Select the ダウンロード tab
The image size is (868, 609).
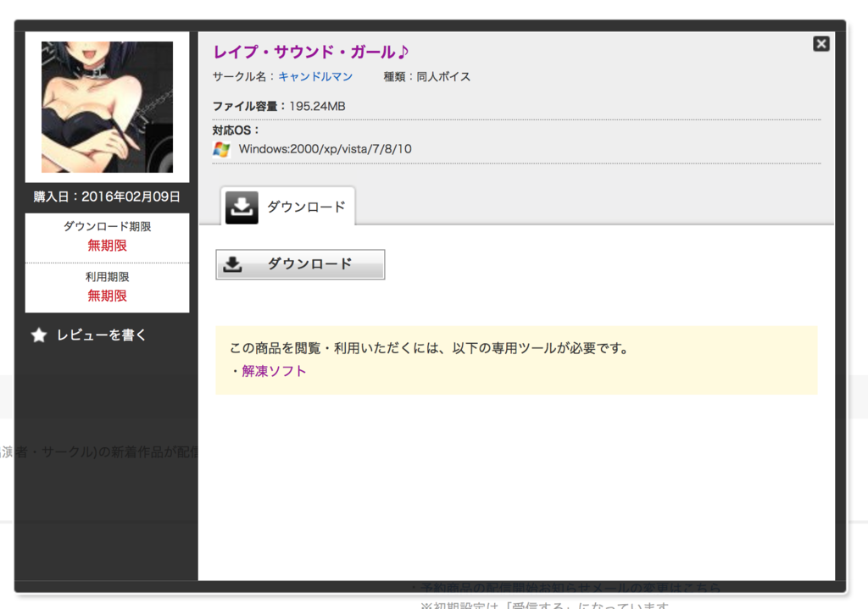tap(288, 207)
